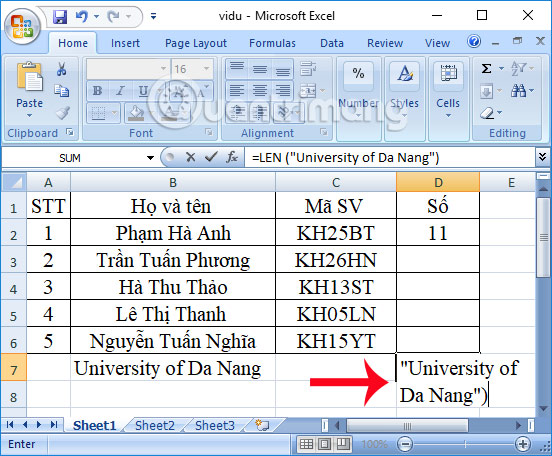Click the Wrap Text icon

[308, 69]
